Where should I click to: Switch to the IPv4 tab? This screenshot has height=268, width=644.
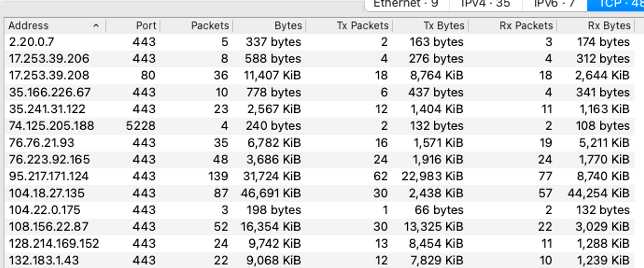tap(485, 4)
